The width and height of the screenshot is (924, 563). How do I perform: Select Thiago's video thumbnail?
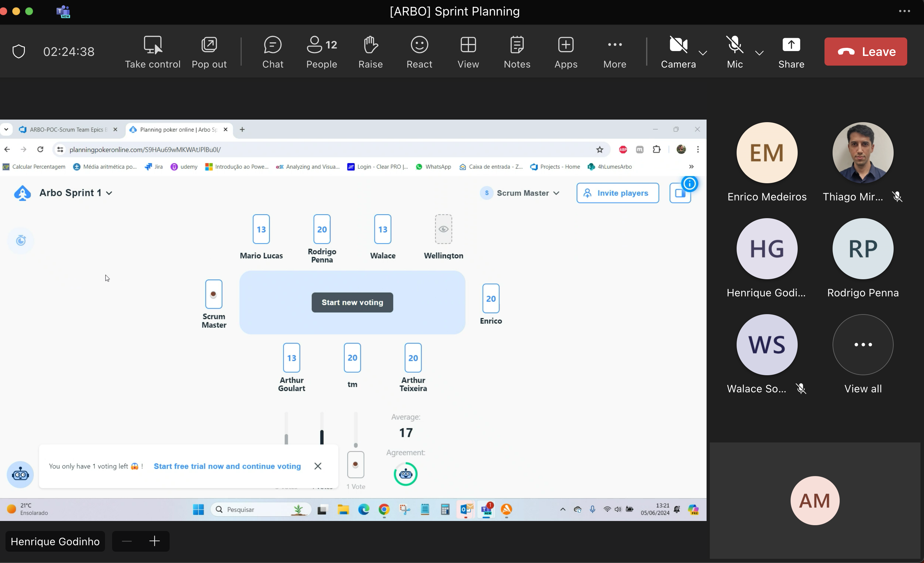(863, 153)
